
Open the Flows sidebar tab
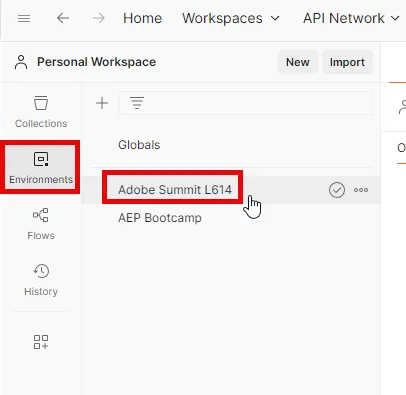[x=41, y=224]
